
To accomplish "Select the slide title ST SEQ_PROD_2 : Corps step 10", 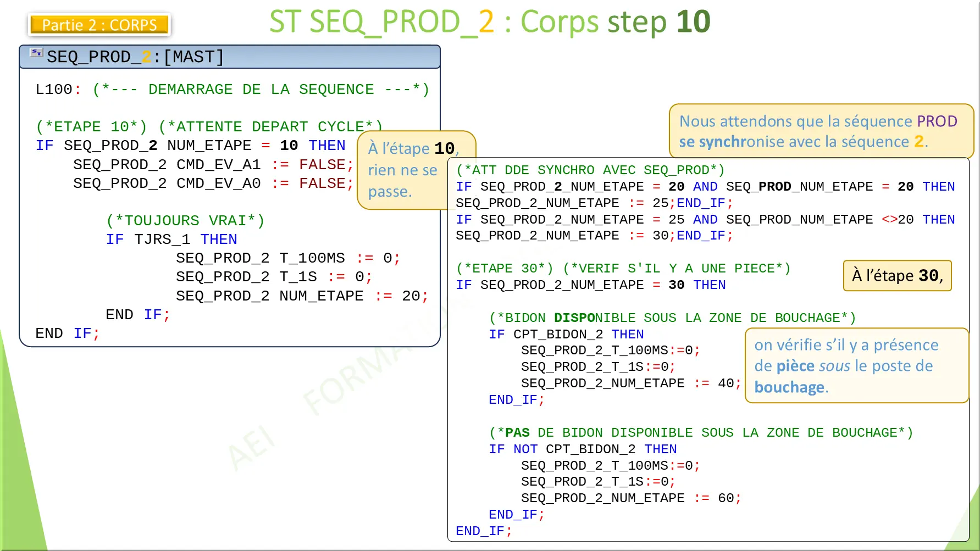I will coord(489,22).
